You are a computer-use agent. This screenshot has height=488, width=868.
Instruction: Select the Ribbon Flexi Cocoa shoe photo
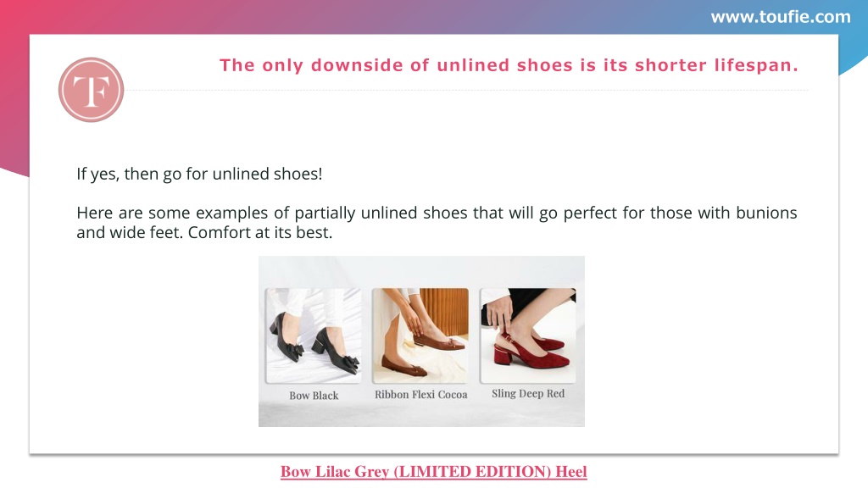tap(420, 335)
